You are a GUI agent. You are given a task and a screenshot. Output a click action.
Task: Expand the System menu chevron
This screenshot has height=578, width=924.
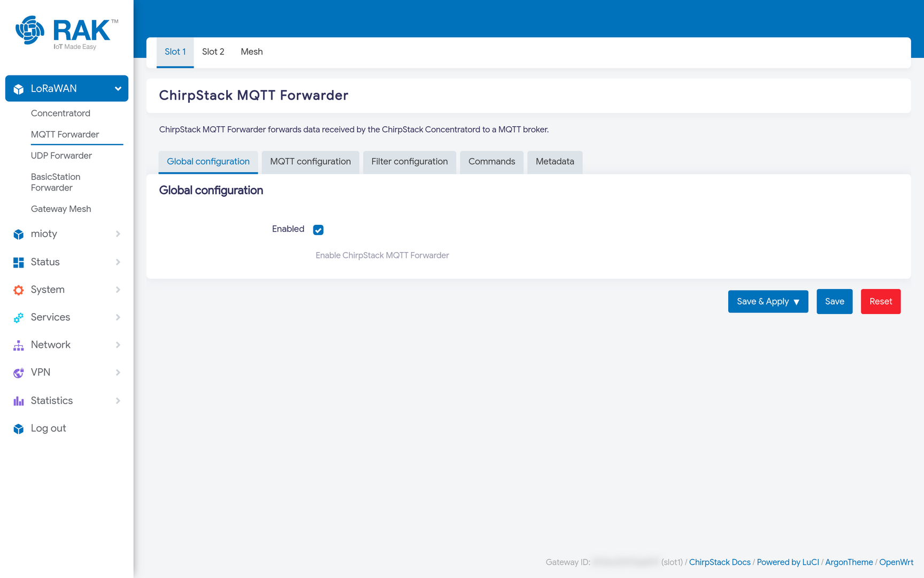pyautogui.click(x=118, y=290)
